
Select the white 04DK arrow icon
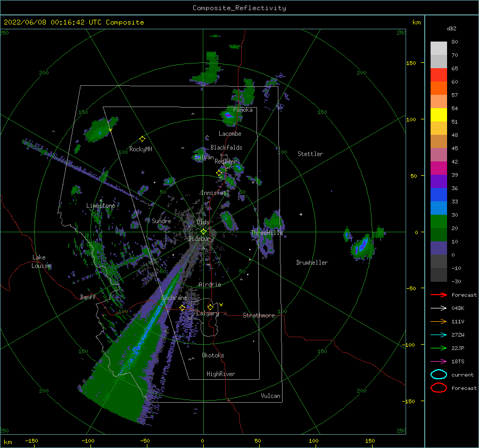tap(439, 308)
